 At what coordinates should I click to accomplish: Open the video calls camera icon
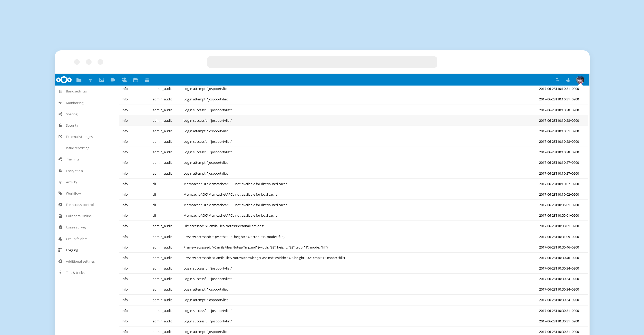[x=113, y=80]
